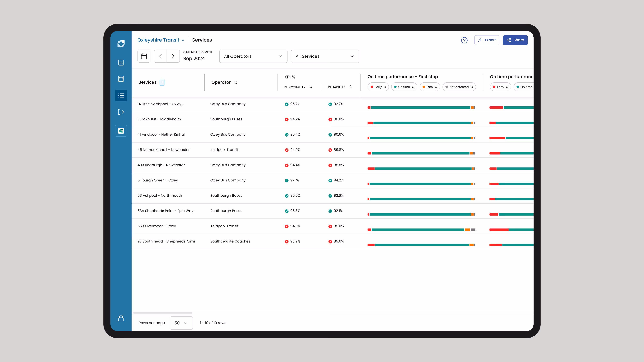Click the lock icon at sidebar bottom

point(121,318)
